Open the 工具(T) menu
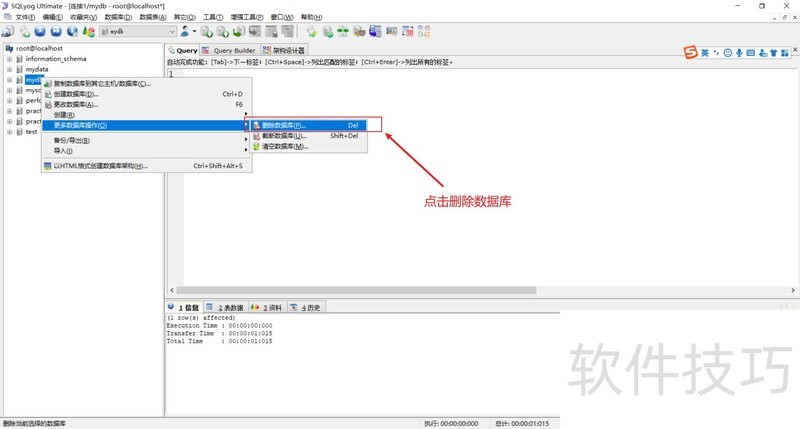The height and width of the screenshot is (429, 800). tap(213, 17)
